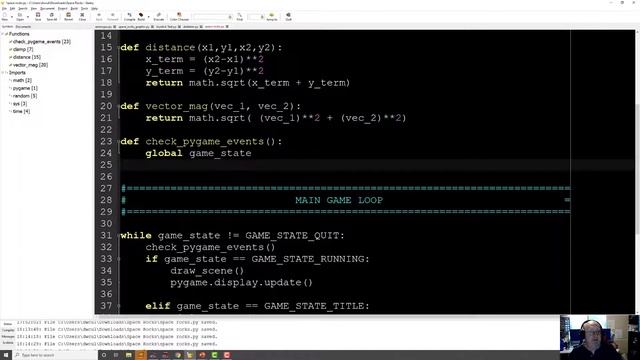Build the current file
The width and height of the screenshot is (640, 360).
[141, 16]
